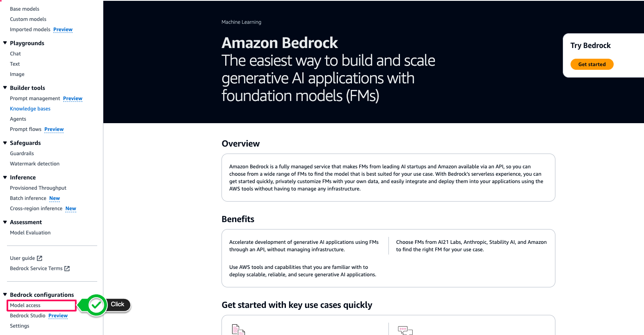Image resolution: width=644 pixels, height=335 pixels.
Task: Collapse the Bedrock configurations section
Action: pyautogui.click(x=5, y=294)
